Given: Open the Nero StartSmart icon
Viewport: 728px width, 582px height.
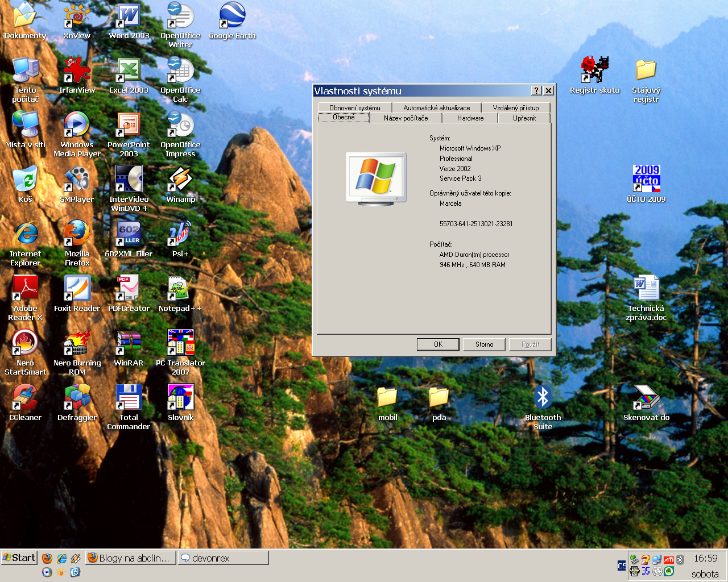Looking at the screenshot, I should (25, 352).
